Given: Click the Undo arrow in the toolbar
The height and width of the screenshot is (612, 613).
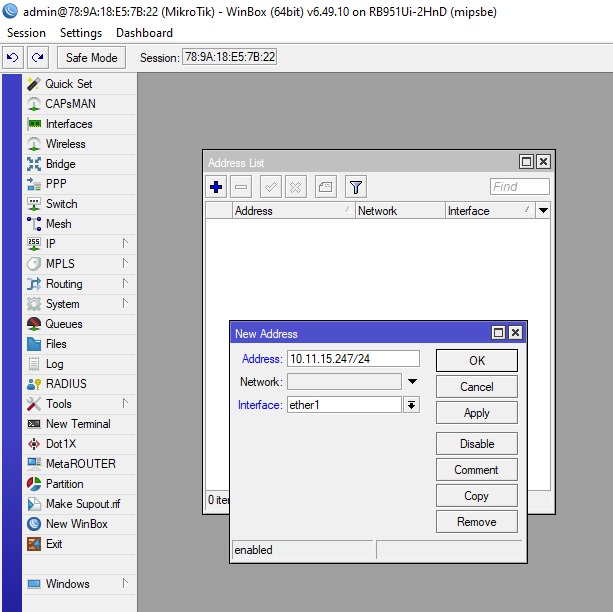Looking at the screenshot, I should [x=13, y=57].
